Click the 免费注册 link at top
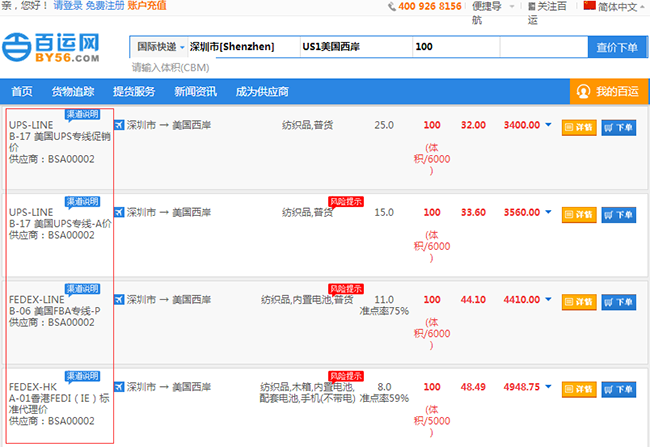The width and height of the screenshot is (650, 447). point(104,6)
